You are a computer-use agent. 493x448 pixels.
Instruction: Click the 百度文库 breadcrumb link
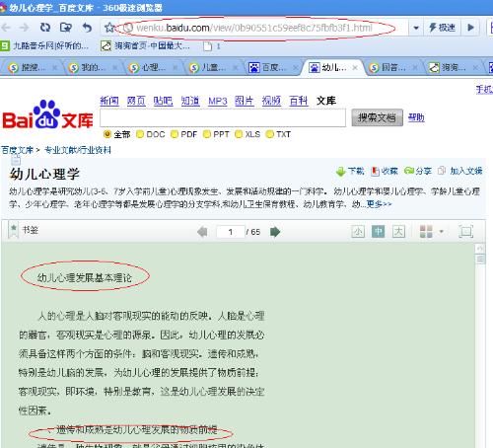(18, 150)
